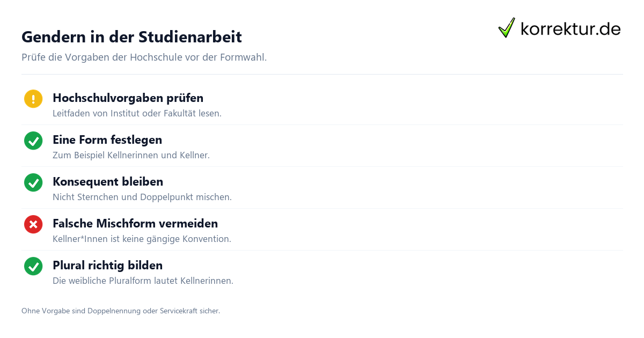The image size is (644, 338).
Task: Click the example text Kellnerinnen und Kellner
Action: (158, 156)
